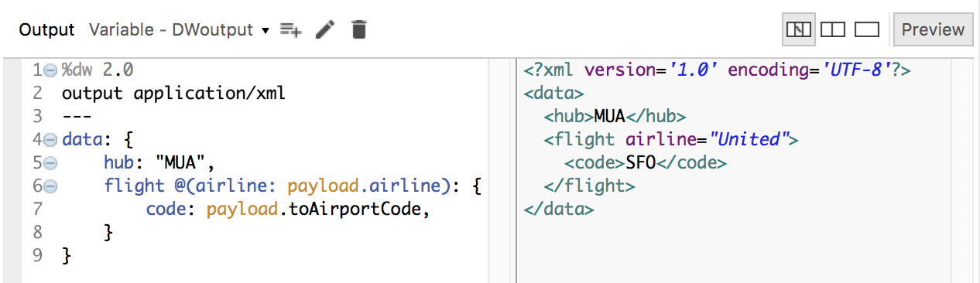Click payload.toAirportCode in line 7
The width and height of the screenshot is (980, 283).
[317, 210]
